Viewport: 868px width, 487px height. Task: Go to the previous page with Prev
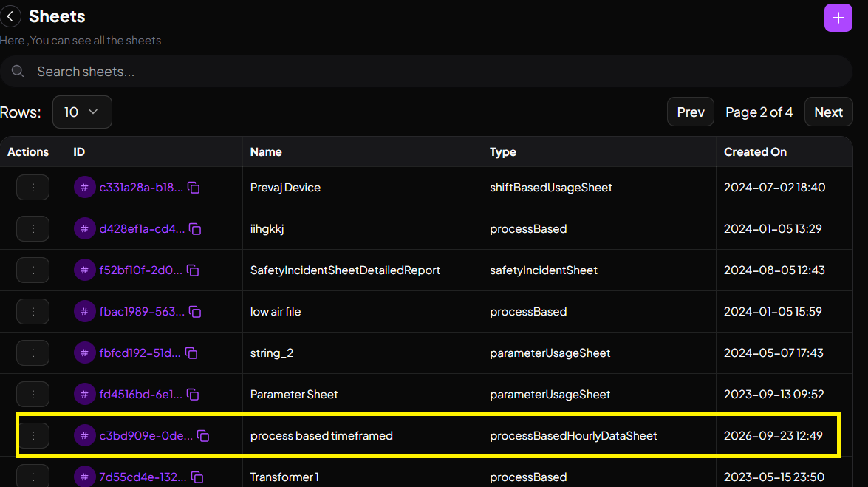click(x=690, y=112)
